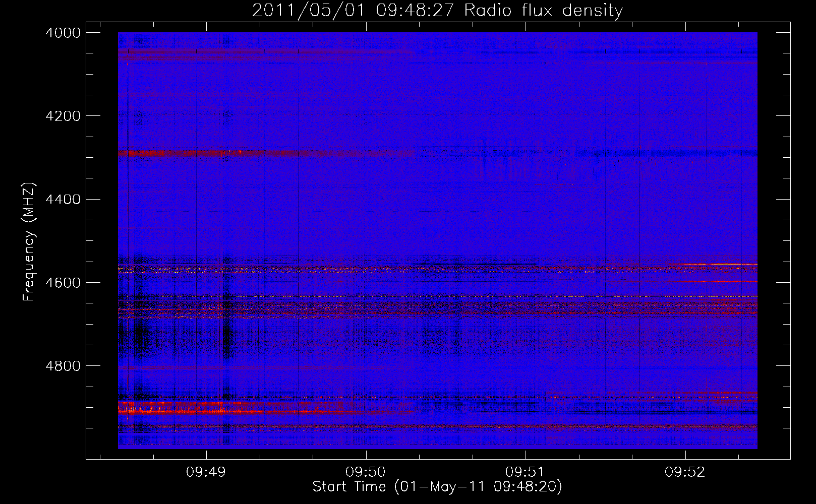Click the 09:52 time tick label
Image resolution: width=816 pixels, height=504 pixels.
tap(685, 472)
